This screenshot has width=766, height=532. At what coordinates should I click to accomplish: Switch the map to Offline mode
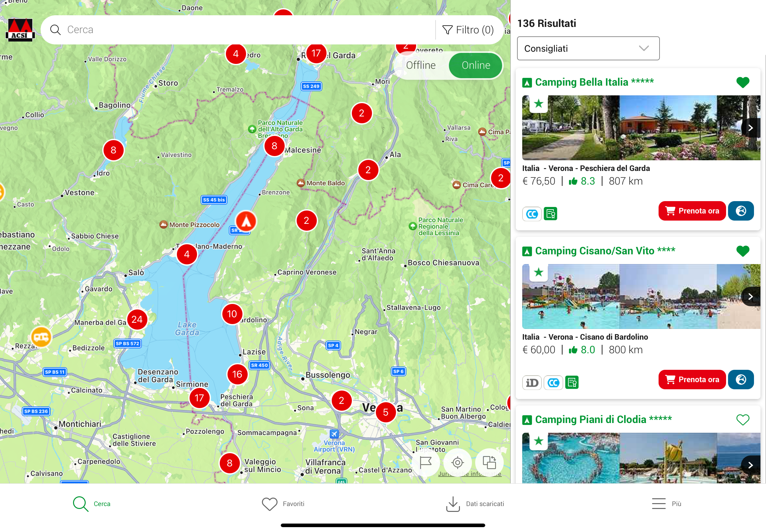click(421, 65)
